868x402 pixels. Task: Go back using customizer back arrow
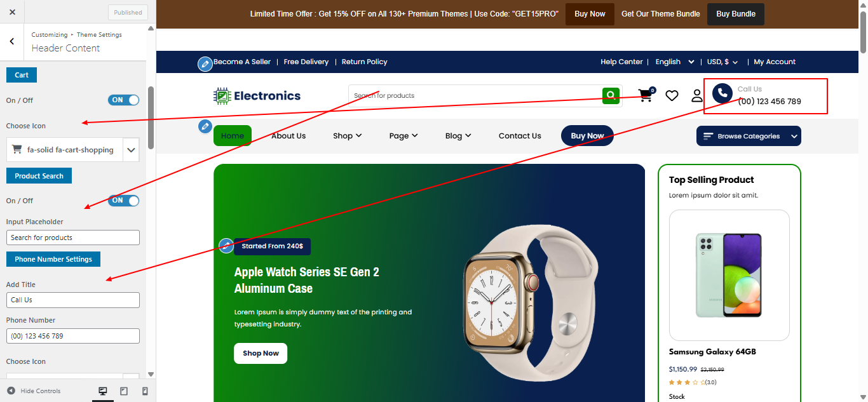12,41
